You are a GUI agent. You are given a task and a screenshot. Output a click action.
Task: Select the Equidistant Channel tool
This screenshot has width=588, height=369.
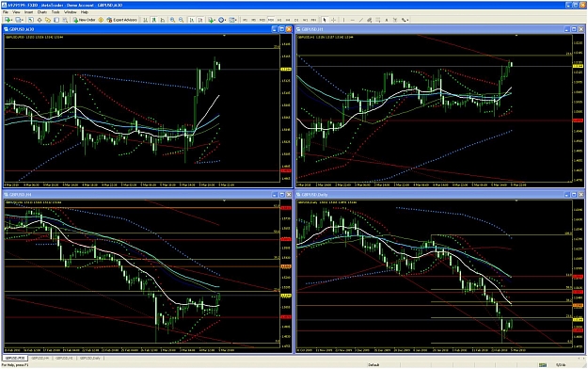pos(370,20)
